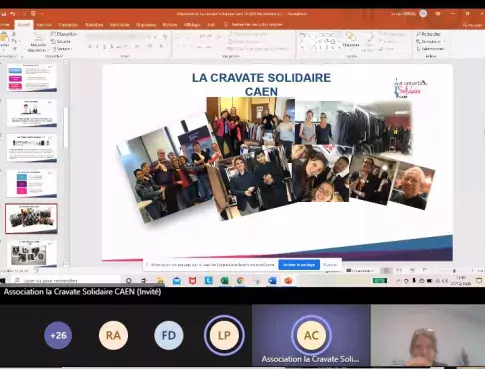The image size is (485, 369).
Task: Open the Organiser arrange tool
Action: tap(351, 40)
